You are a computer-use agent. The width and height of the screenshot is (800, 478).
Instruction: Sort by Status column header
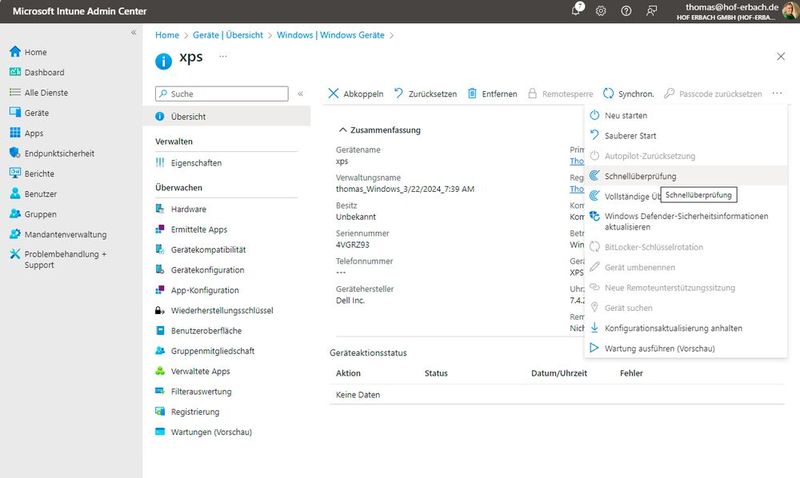pos(436,373)
